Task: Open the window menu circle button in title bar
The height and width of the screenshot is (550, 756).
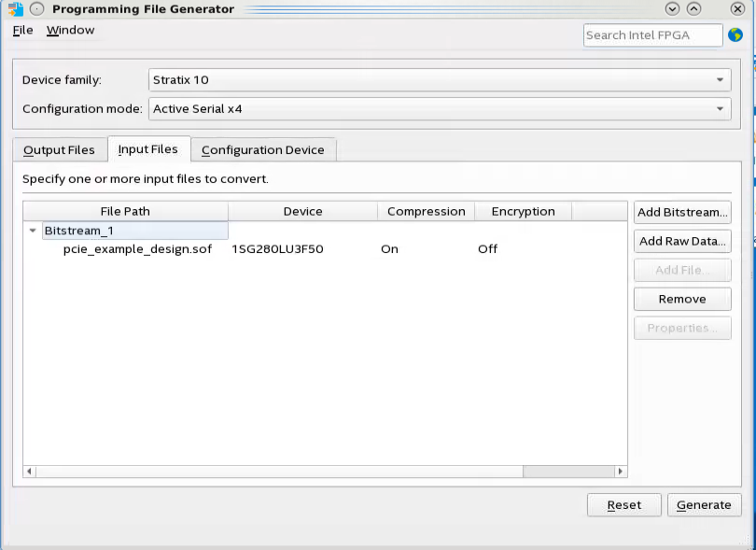Action: (37, 8)
